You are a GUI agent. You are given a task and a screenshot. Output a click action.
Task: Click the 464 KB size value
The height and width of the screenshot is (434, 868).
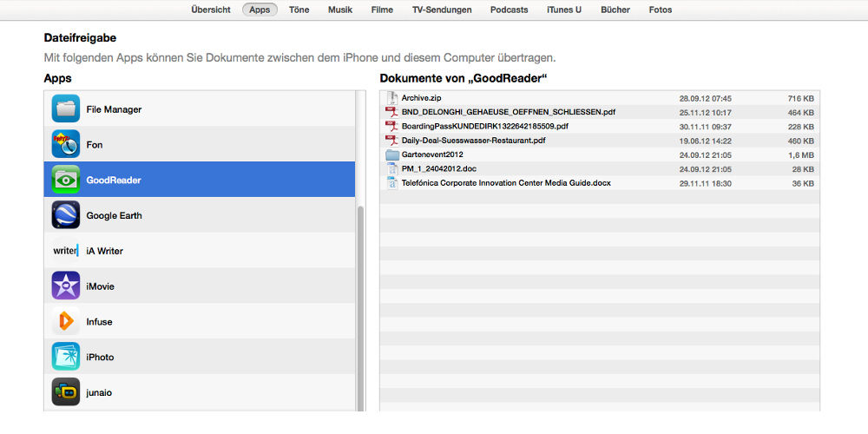[x=800, y=113]
